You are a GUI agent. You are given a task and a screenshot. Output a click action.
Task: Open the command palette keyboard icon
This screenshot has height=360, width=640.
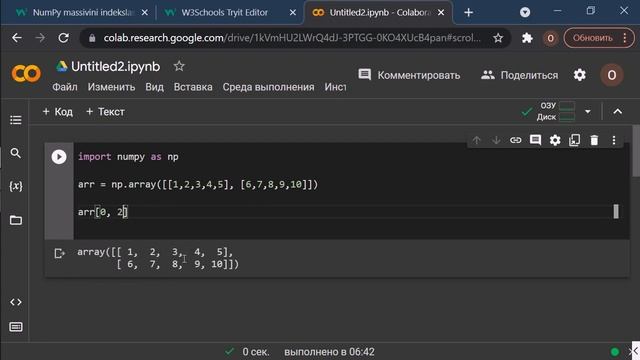(x=16, y=327)
